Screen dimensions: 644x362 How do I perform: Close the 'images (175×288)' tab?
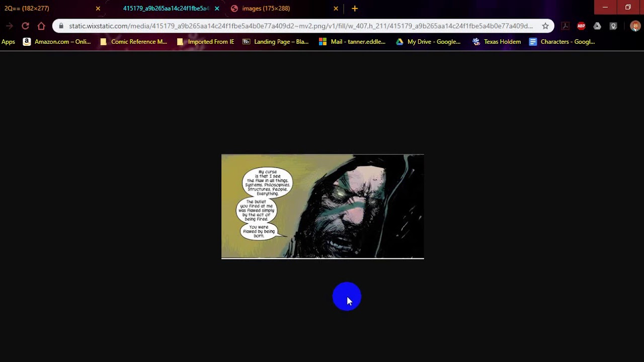(x=336, y=9)
